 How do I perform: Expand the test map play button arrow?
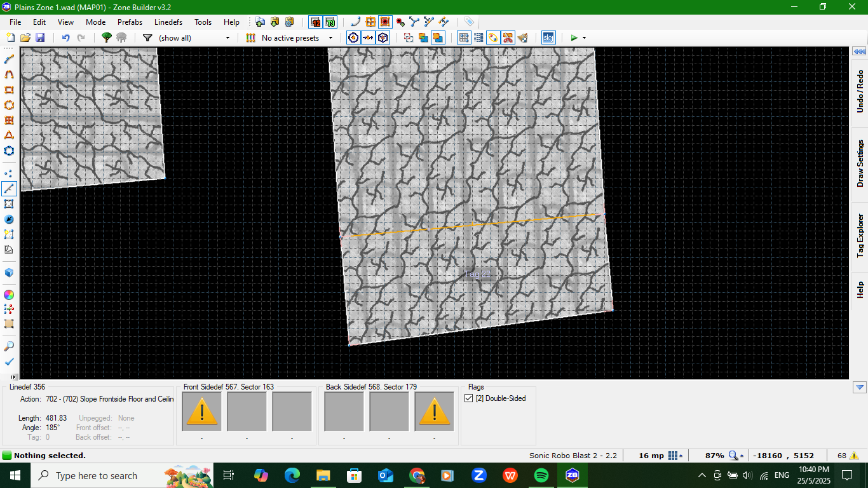[x=584, y=38]
